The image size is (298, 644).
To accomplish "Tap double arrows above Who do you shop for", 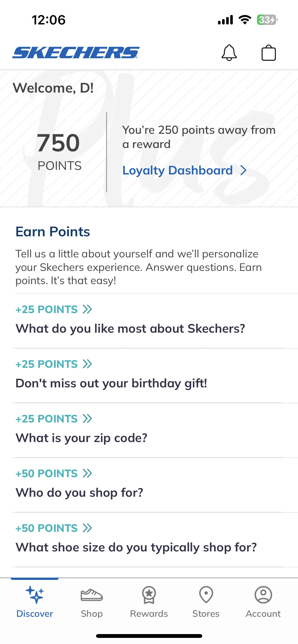I will (x=87, y=473).
